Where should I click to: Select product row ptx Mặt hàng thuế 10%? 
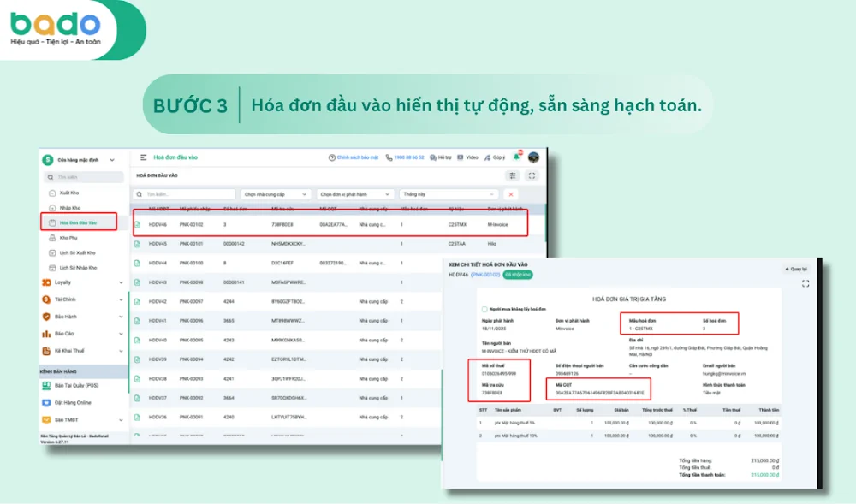point(627,436)
